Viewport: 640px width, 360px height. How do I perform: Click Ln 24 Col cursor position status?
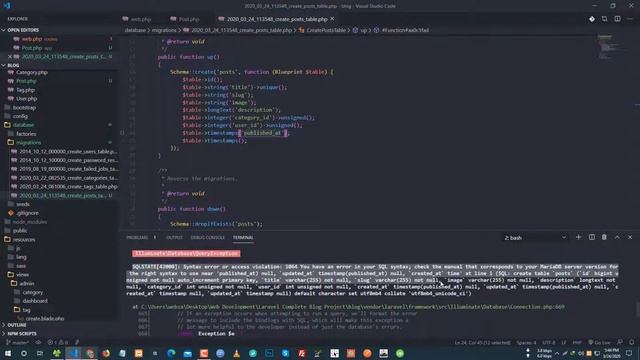[482, 342]
